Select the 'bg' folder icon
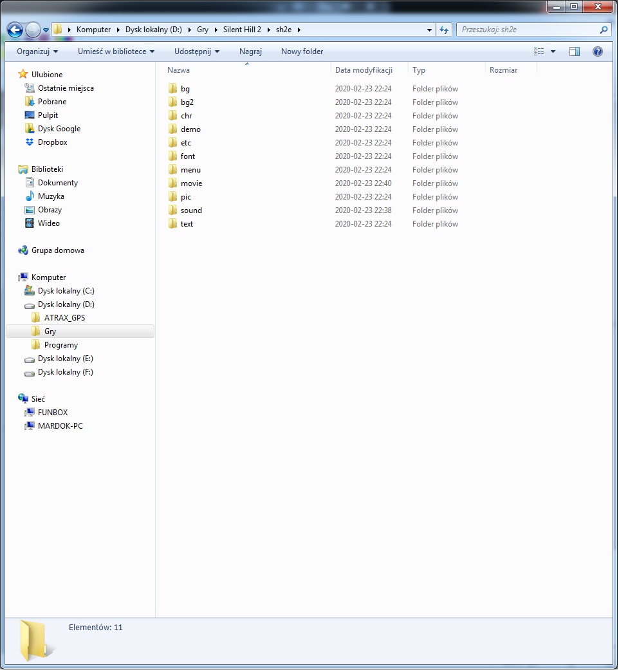619x672 pixels. pyautogui.click(x=172, y=89)
